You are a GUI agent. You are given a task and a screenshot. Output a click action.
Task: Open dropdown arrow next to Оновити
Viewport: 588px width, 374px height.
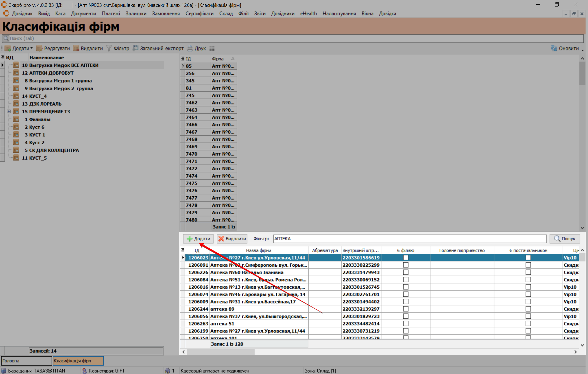(x=582, y=50)
